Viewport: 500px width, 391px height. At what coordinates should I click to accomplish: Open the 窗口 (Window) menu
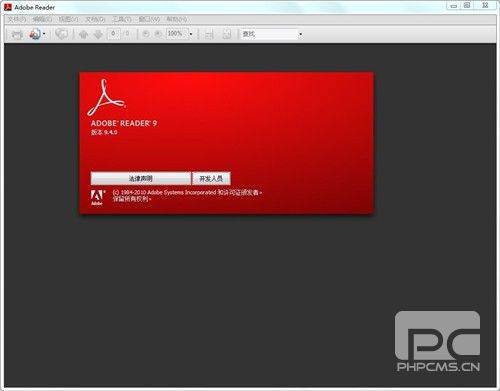point(149,19)
